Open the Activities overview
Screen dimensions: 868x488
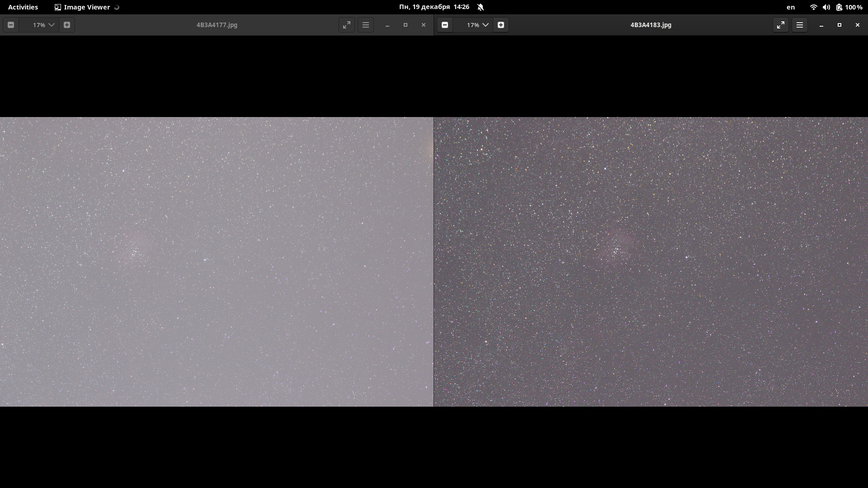(23, 7)
